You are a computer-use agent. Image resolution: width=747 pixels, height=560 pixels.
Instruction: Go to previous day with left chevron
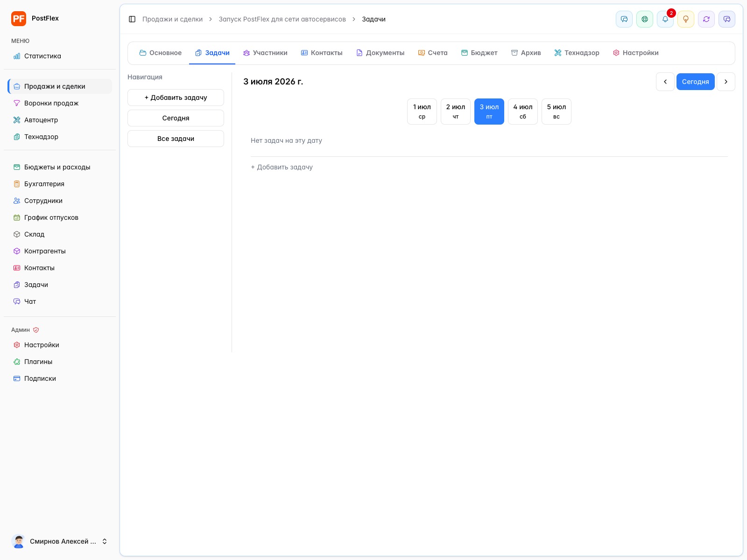pos(665,82)
